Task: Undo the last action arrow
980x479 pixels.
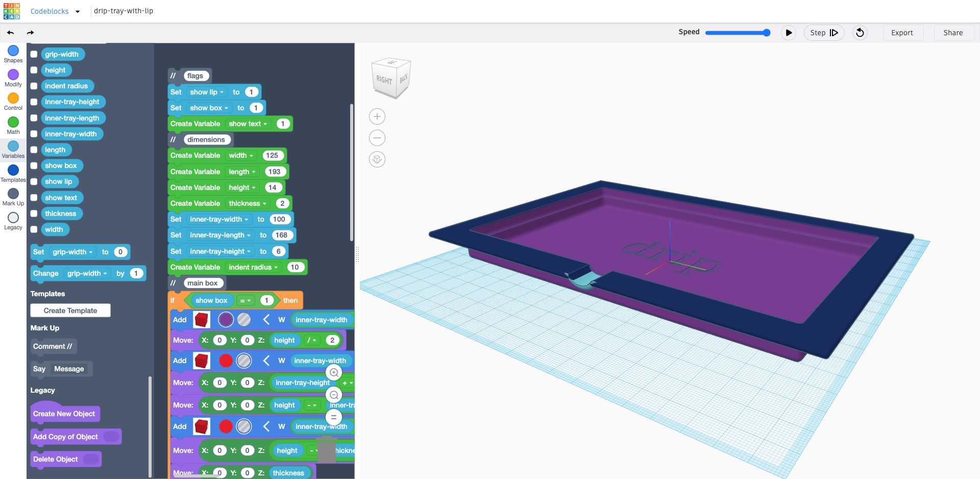Action: tap(10, 33)
